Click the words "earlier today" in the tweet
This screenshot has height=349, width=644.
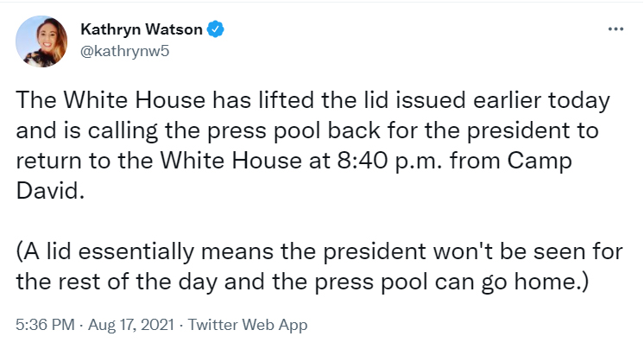542,101
